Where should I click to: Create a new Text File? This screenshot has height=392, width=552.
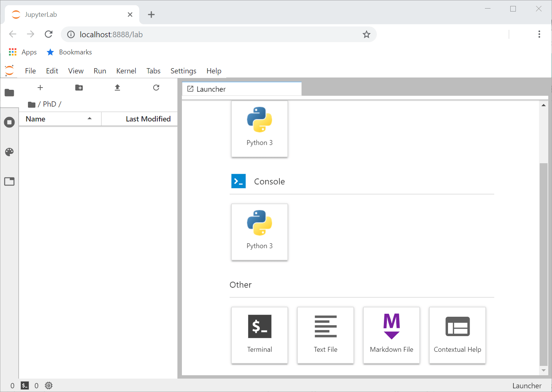coord(325,335)
